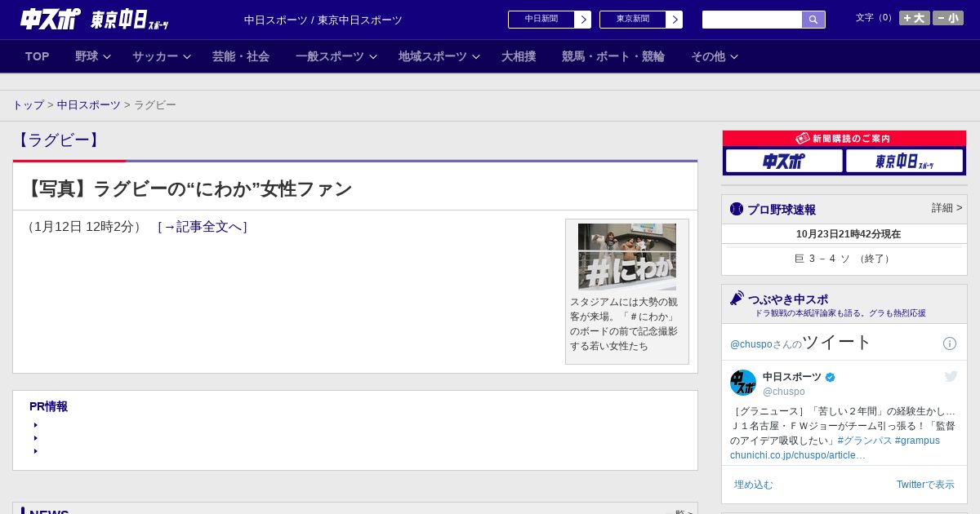Go to TOP in navigation bar
Screen dimensions: 980x514
pos(38,56)
